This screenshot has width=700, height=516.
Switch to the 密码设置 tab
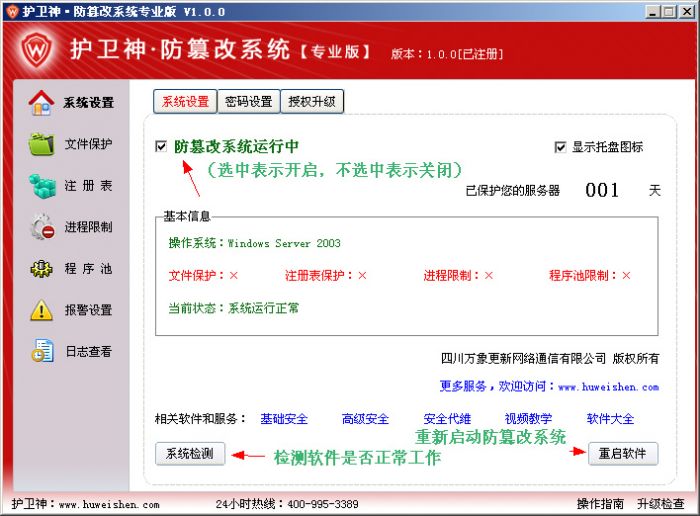249,102
